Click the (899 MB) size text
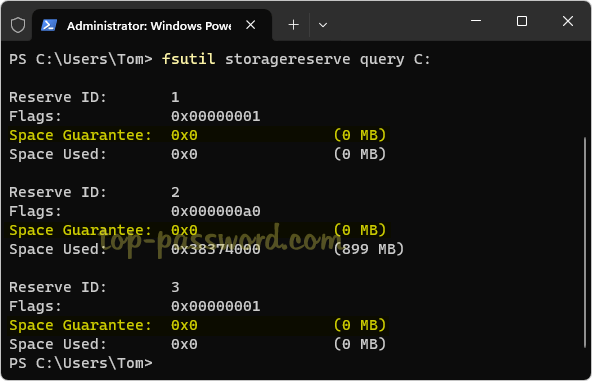Screen dimensions: 592x381 [x=368, y=249]
